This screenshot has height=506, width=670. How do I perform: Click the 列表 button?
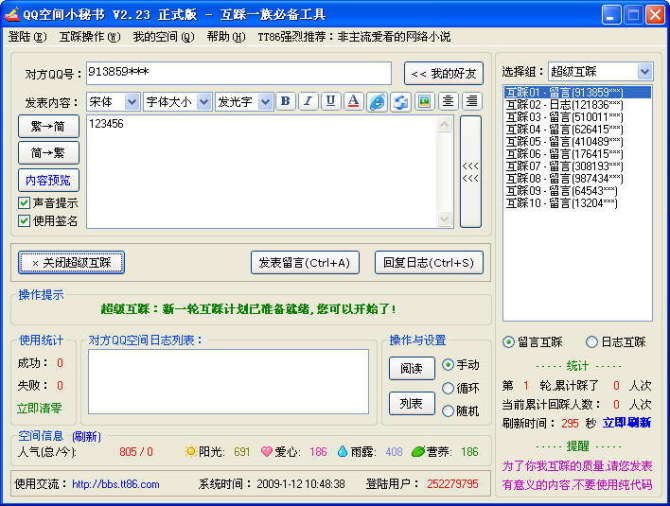click(x=411, y=403)
